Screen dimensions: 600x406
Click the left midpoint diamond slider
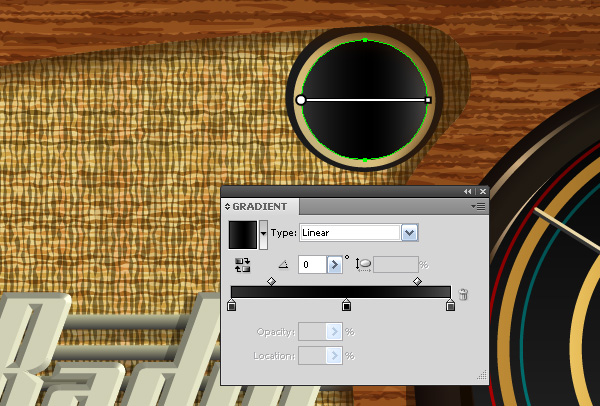point(271,282)
